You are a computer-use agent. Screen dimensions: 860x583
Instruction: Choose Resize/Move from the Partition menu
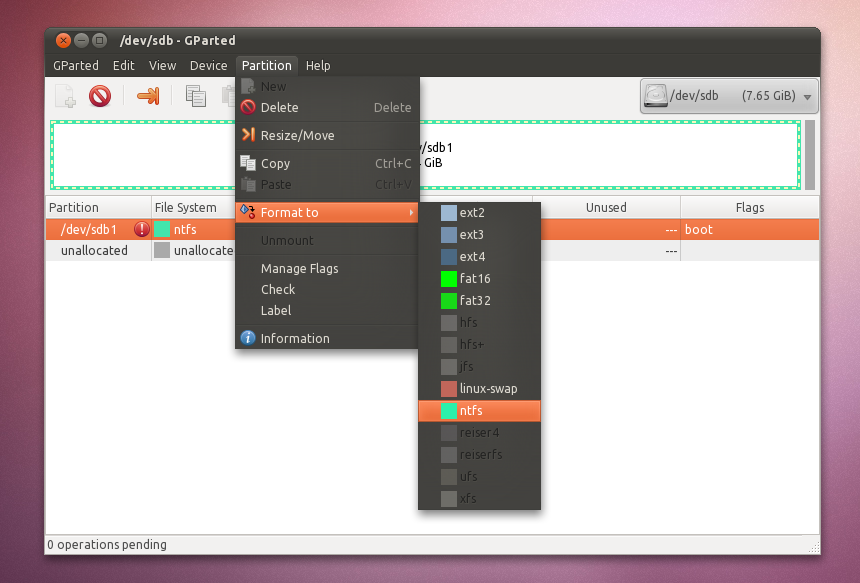click(x=327, y=135)
